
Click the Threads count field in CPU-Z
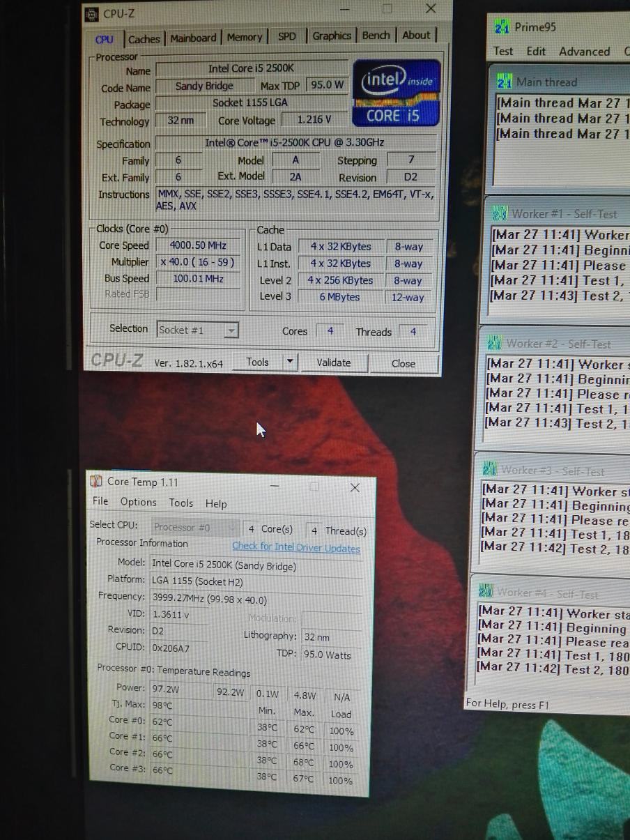(x=413, y=332)
